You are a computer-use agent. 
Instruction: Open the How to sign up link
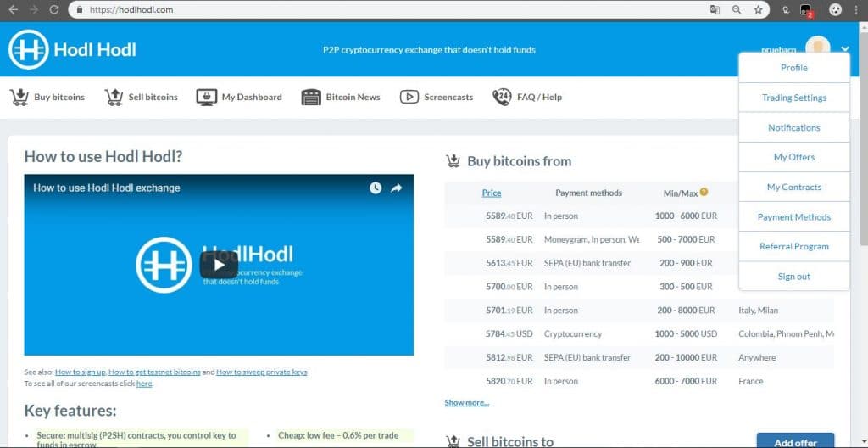pyautogui.click(x=81, y=372)
